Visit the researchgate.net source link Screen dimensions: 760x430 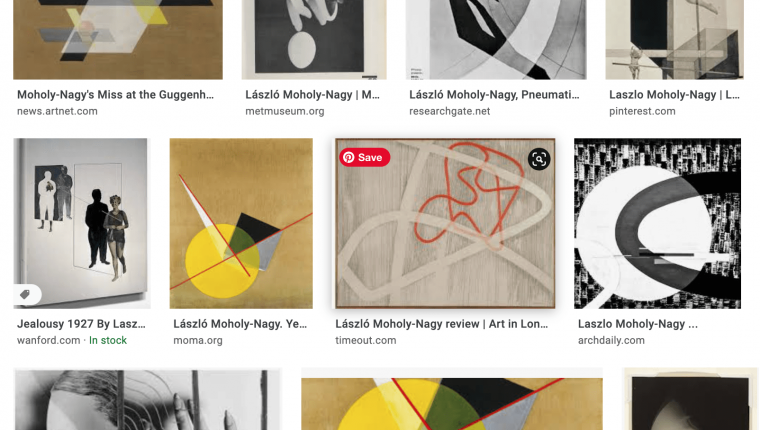(449, 111)
